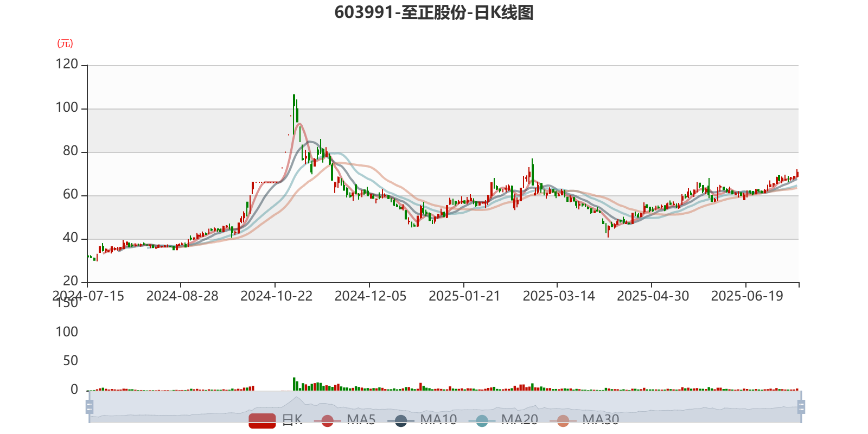Screen dimensions: 868x434
Task: Click the right handle of the zoom slider
Action: 801,407
